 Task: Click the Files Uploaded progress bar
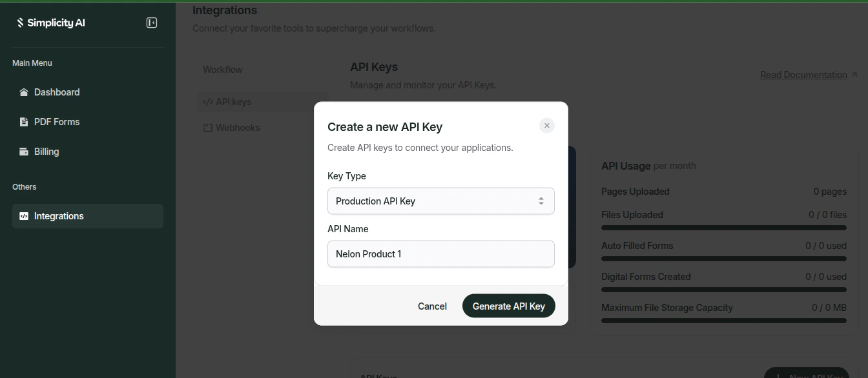click(x=723, y=227)
